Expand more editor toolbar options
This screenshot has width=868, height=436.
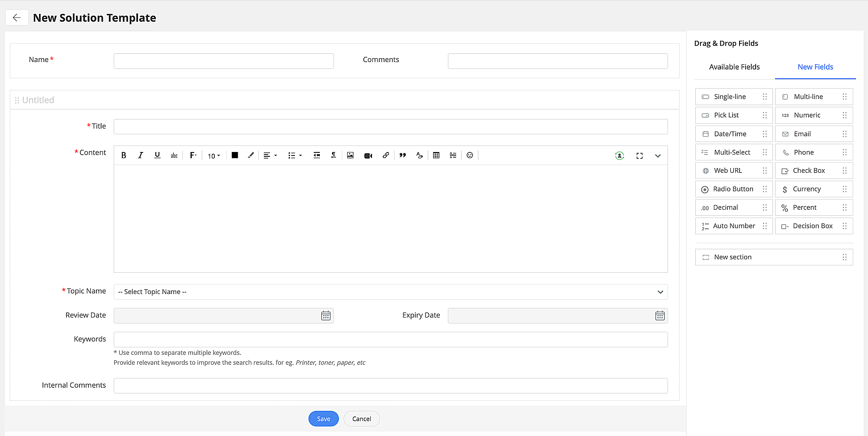[658, 156]
